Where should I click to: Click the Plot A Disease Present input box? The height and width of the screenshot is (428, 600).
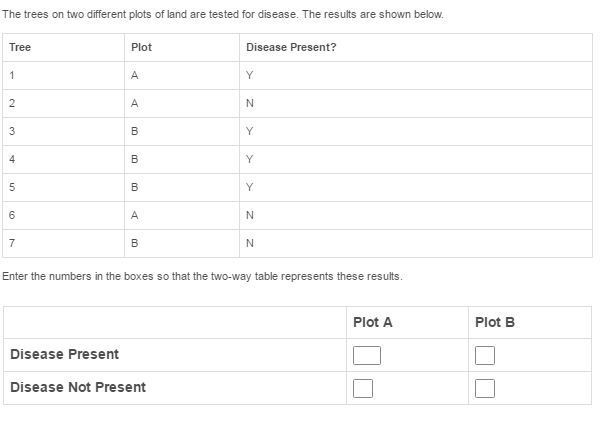(x=367, y=355)
